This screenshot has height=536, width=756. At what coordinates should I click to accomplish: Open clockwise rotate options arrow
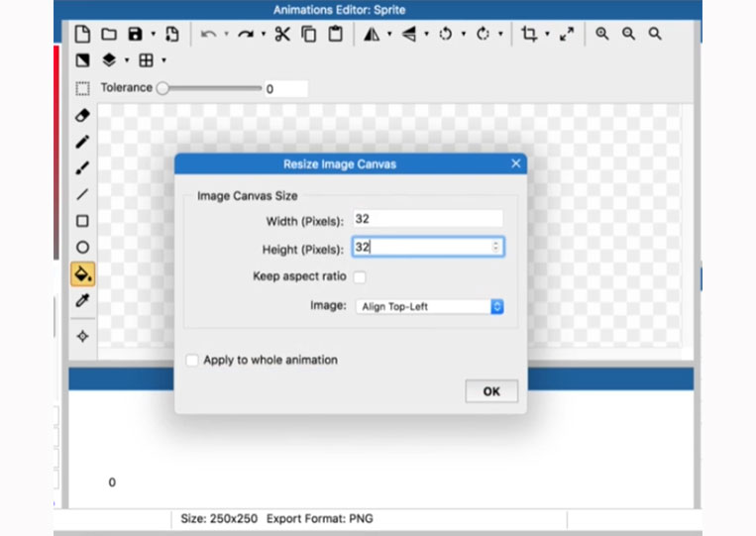click(x=500, y=35)
